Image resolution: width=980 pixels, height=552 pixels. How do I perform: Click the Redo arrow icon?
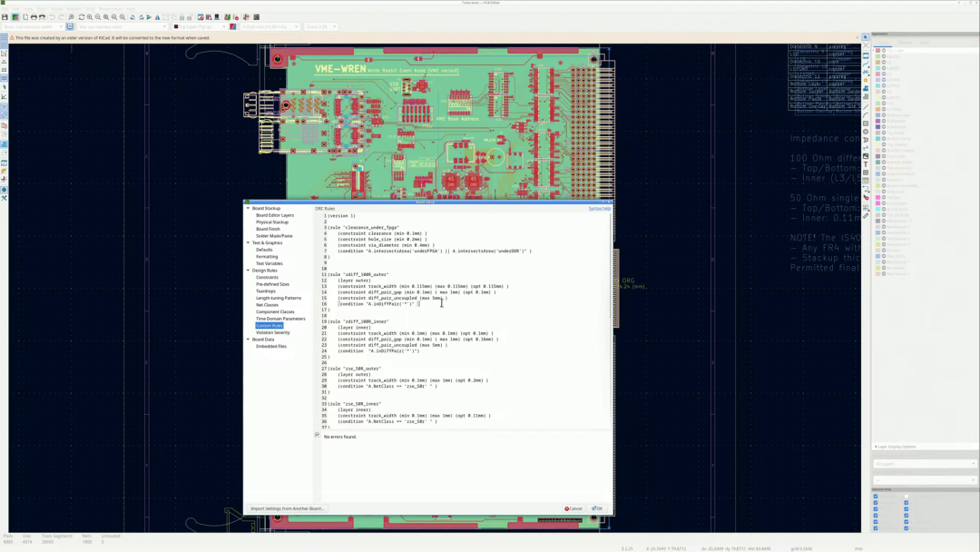point(61,17)
